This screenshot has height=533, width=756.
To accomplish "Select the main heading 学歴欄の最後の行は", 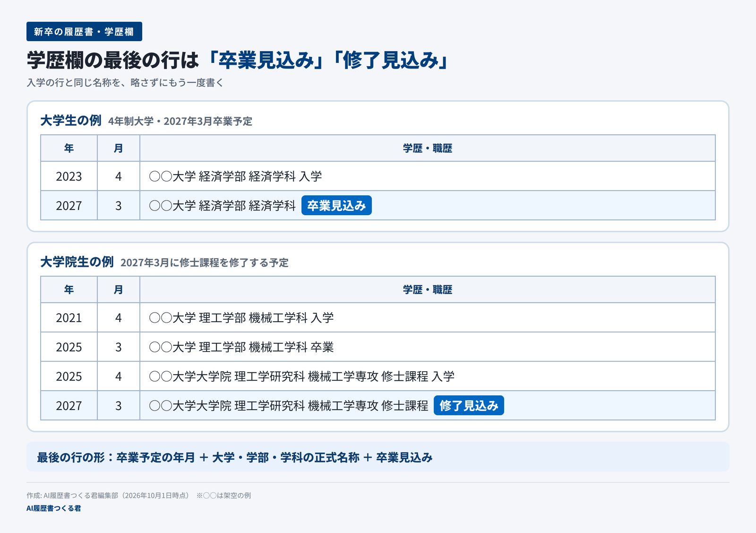I will tap(113, 60).
